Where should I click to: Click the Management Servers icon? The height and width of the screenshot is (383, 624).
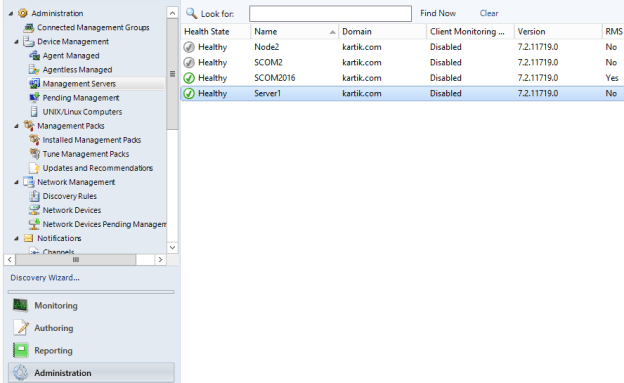click(x=35, y=84)
